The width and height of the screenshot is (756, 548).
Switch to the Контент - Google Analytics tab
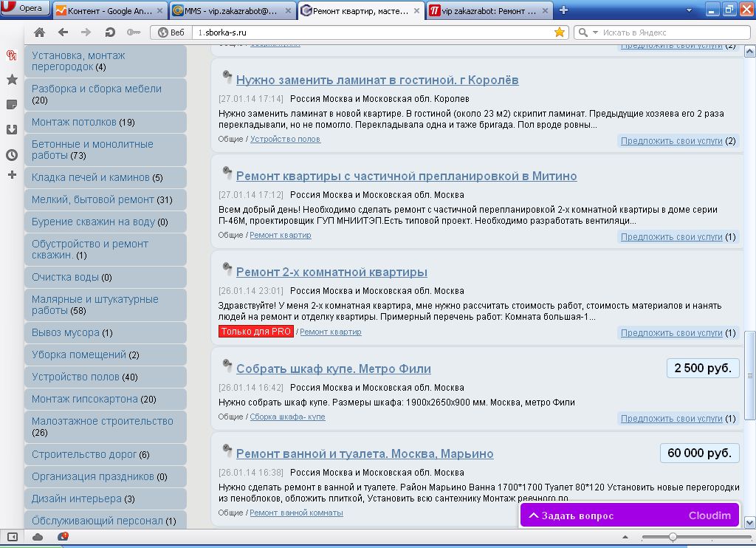pyautogui.click(x=107, y=10)
